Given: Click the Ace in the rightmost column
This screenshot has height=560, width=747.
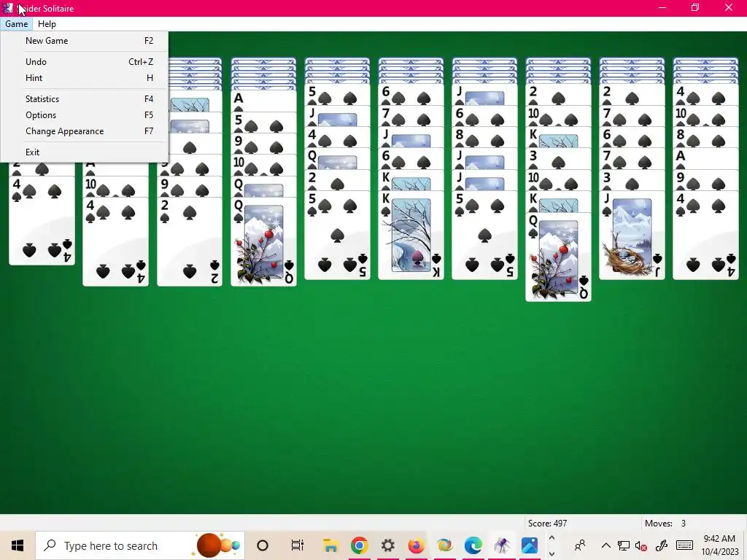Looking at the screenshot, I should (x=705, y=158).
